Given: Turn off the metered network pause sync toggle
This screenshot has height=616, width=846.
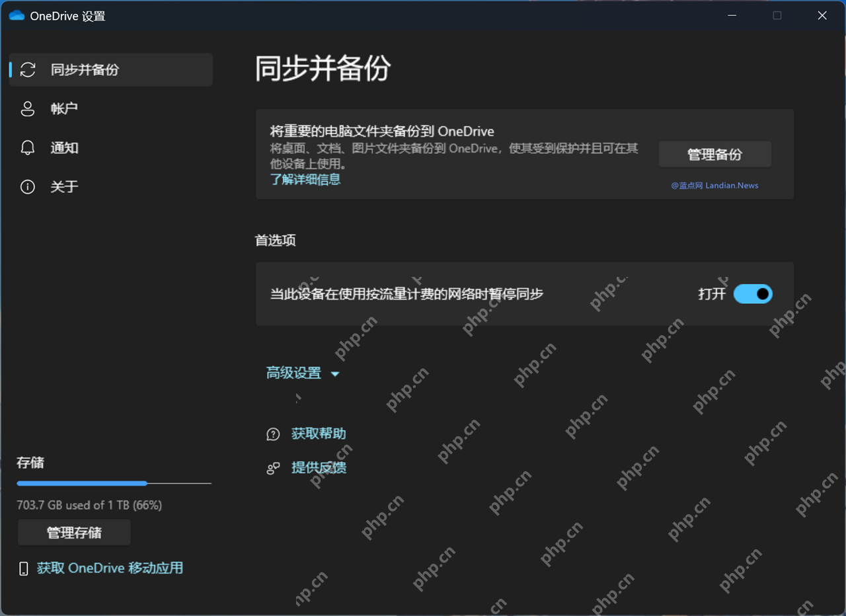Looking at the screenshot, I should point(753,294).
